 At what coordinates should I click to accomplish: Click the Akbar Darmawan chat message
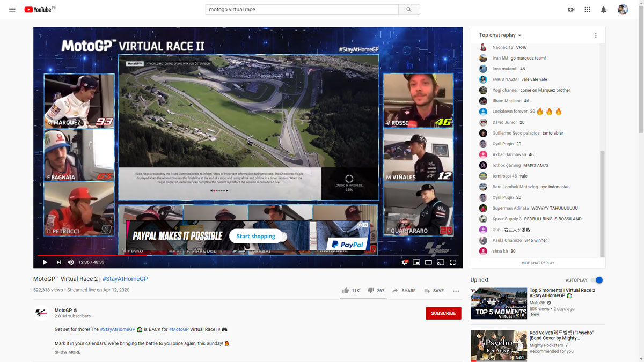tap(538, 154)
